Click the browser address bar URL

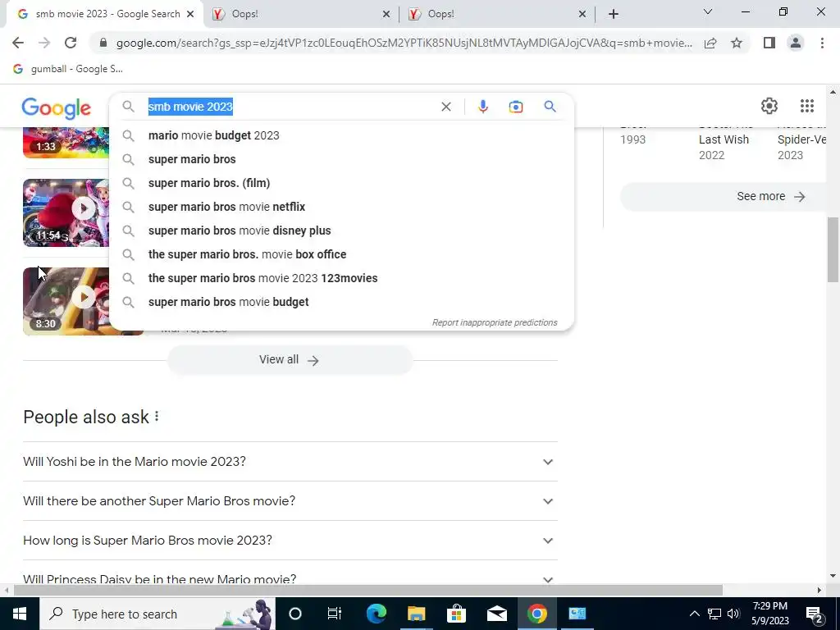point(404,43)
